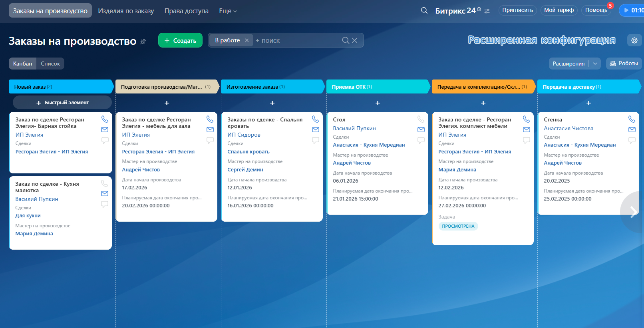Open the 'Помощь' button
The image size is (644, 328).
click(x=596, y=10)
